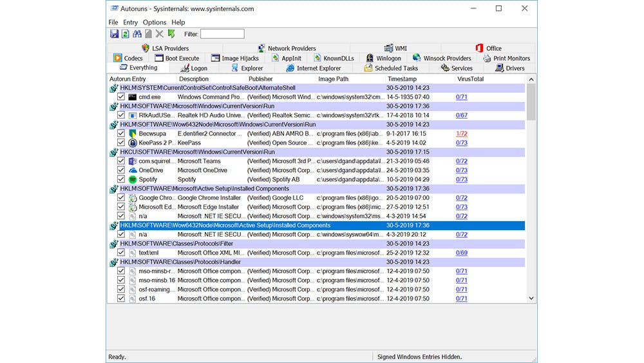Uncheck the text/xml filter entry
This screenshot has width=644, height=363.
121,253
